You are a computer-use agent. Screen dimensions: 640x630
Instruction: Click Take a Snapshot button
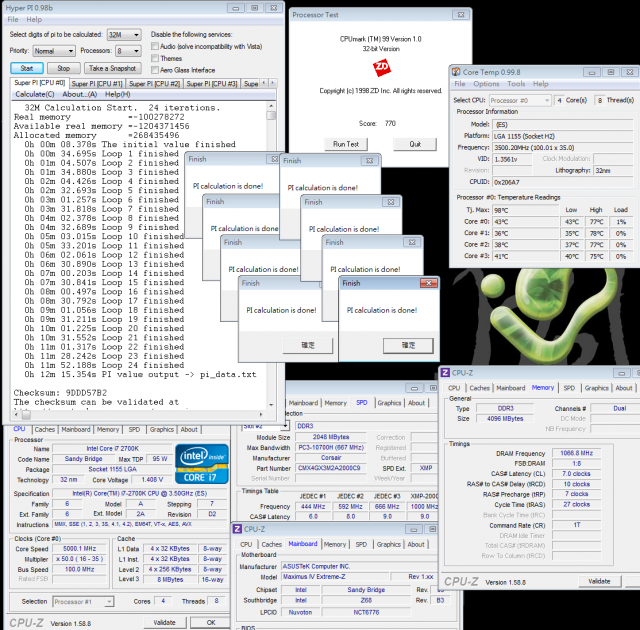pyautogui.click(x=113, y=68)
